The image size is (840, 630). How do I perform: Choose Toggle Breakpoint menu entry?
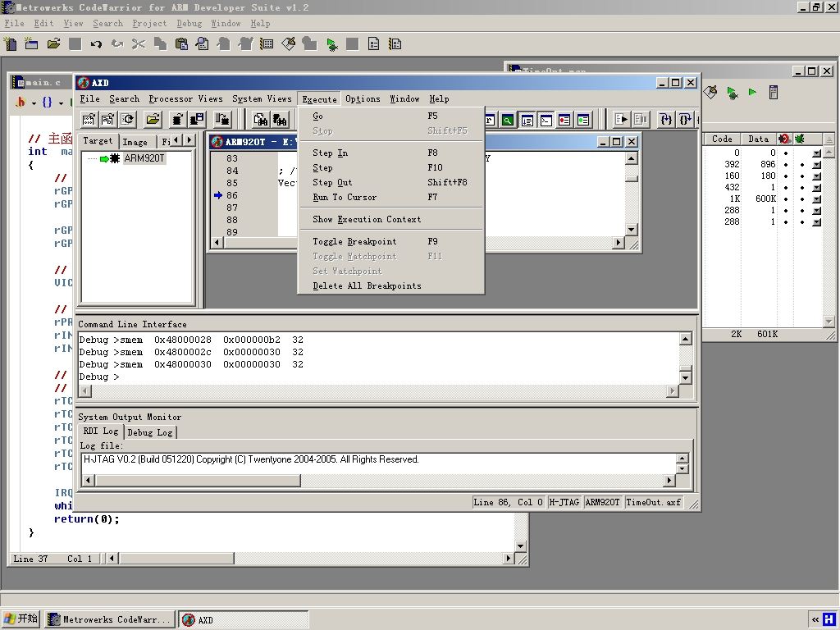pyautogui.click(x=391, y=242)
